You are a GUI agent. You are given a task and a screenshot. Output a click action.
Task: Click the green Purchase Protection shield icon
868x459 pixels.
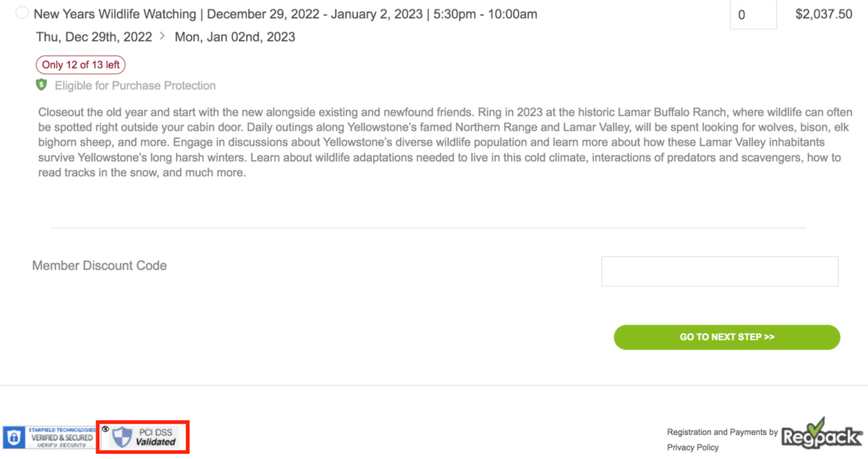coord(42,85)
